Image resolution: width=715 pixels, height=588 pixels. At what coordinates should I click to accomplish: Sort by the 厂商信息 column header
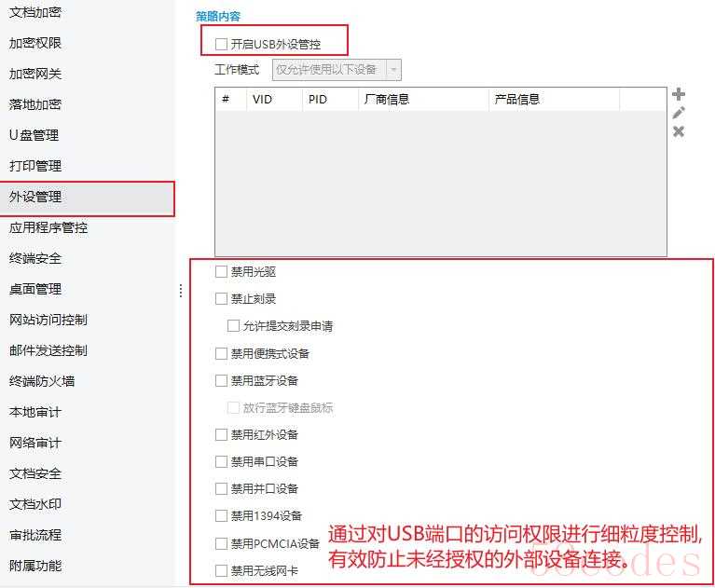387,100
